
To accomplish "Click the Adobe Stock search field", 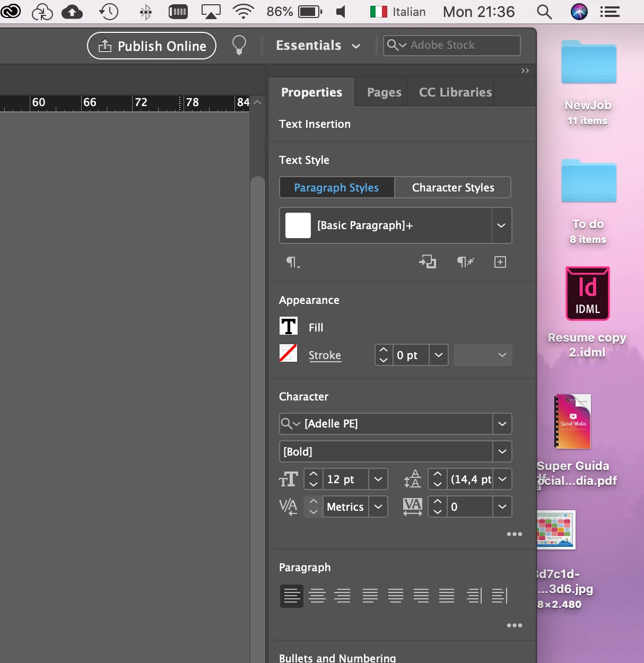I will tap(452, 45).
